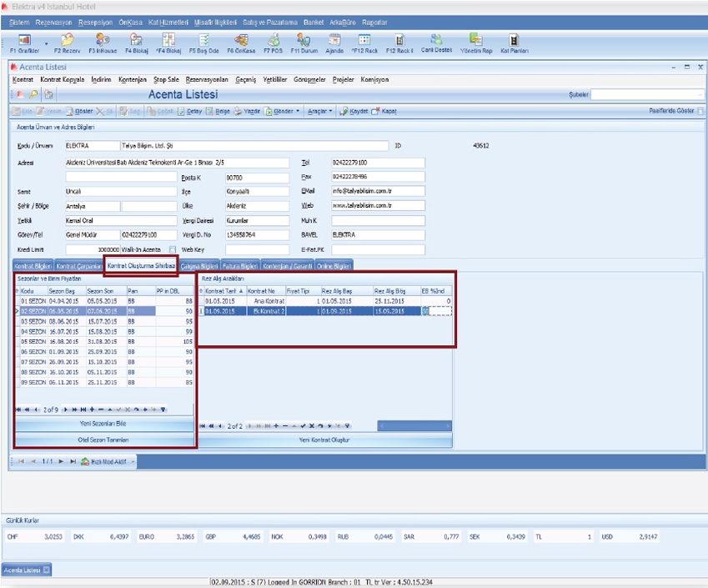
Task: Switch to the Fatura Bilgileri tab
Action: (x=239, y=265)
